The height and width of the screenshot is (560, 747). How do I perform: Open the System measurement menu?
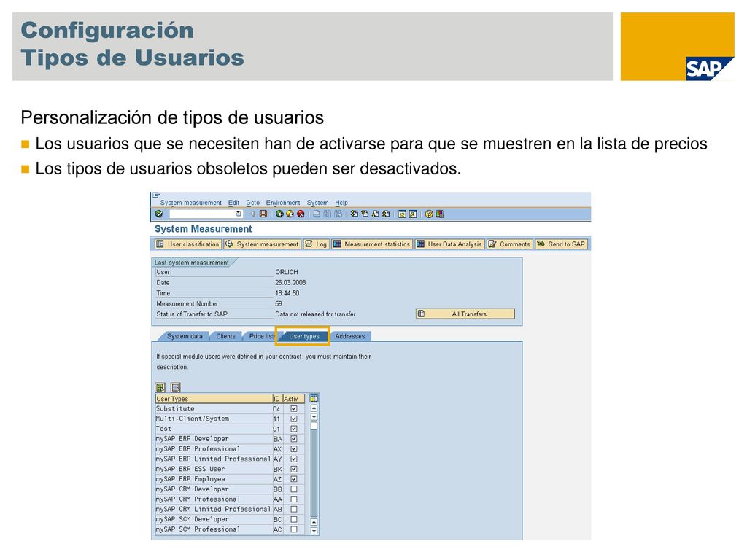pos(190,203)
